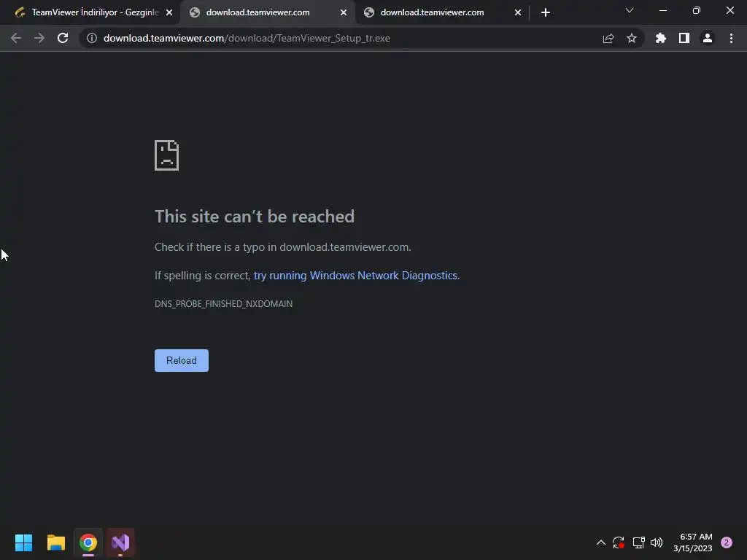Toggle the browser side panel icon
Screen dimensions: 747x560
click(x=684, y=38)
